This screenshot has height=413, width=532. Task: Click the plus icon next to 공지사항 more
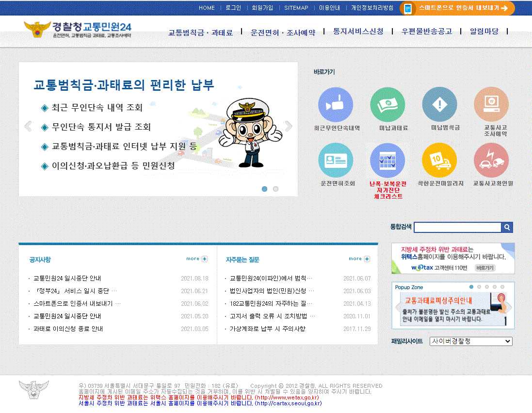(205, 259)
